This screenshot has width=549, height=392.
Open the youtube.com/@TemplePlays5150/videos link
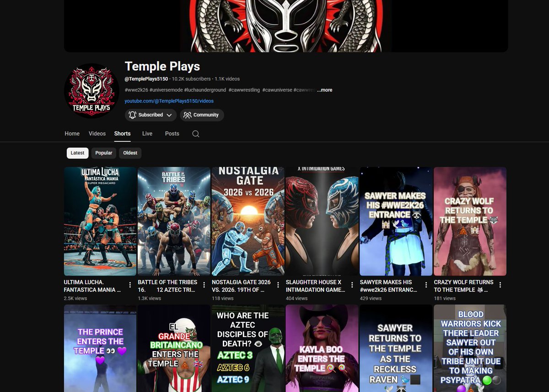169,101
